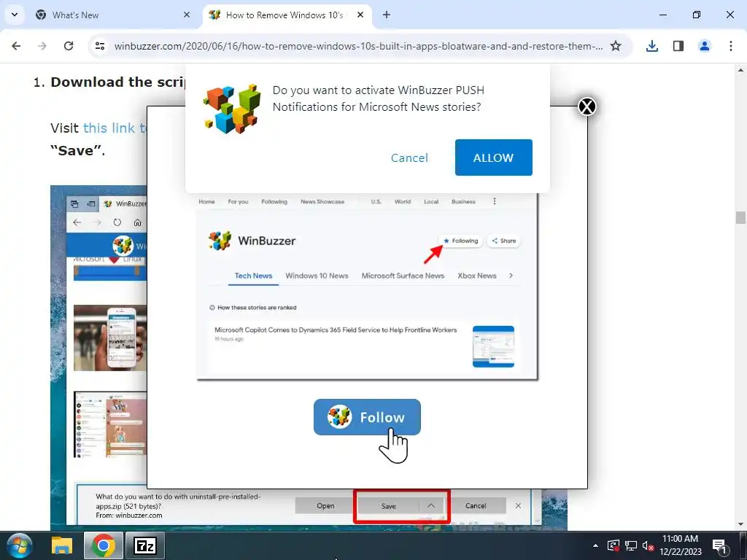Viewport: 747px width, 560px height.
Task: Go forward in browser history
Action: pyautogui.click(x=42, y=46)
